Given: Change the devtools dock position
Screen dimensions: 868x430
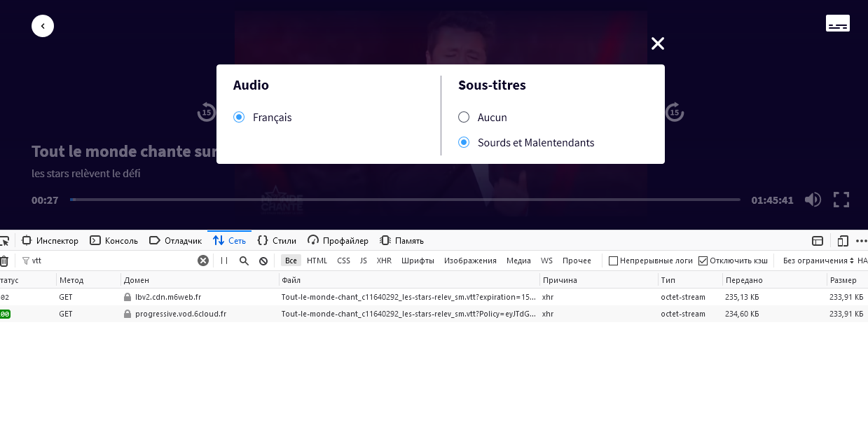Looking at the screenshot, I should pos(818,241).
